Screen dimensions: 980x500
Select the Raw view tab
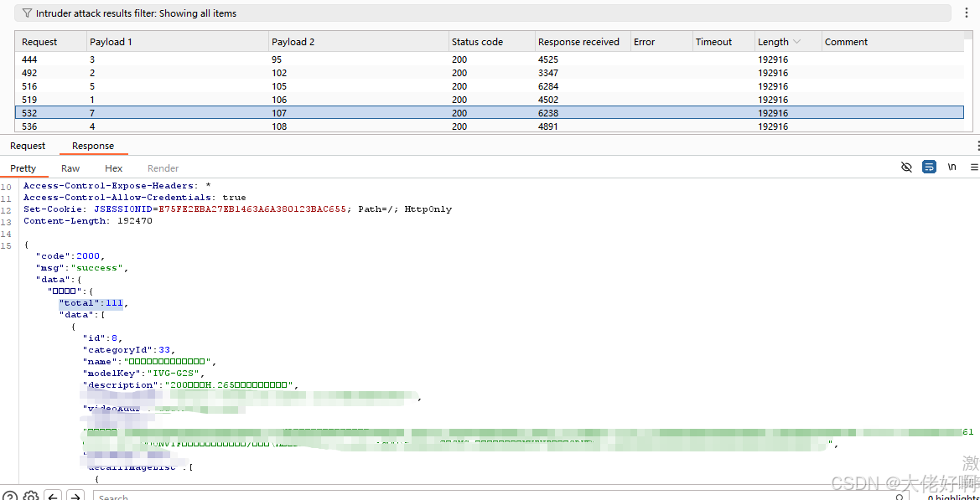(70, 168)
